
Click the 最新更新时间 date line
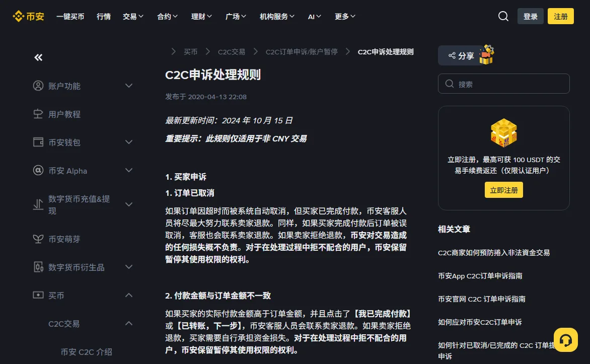229,120
